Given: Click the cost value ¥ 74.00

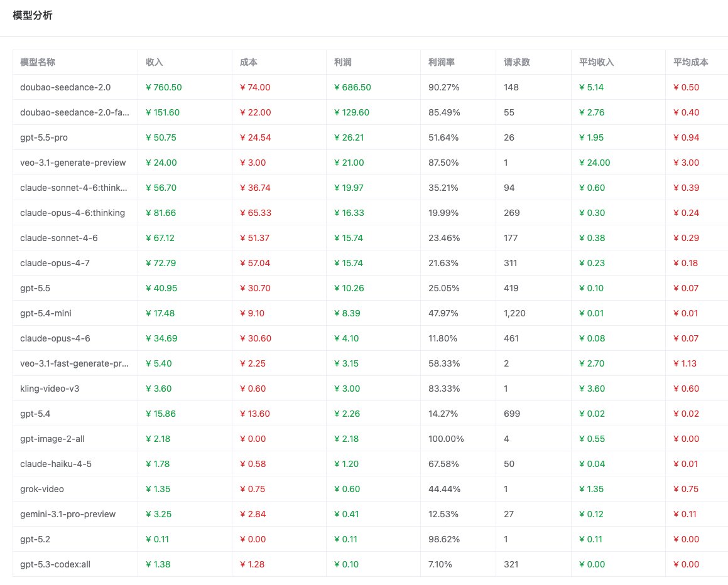Looking at the screenshot, I should coord(255,87).
